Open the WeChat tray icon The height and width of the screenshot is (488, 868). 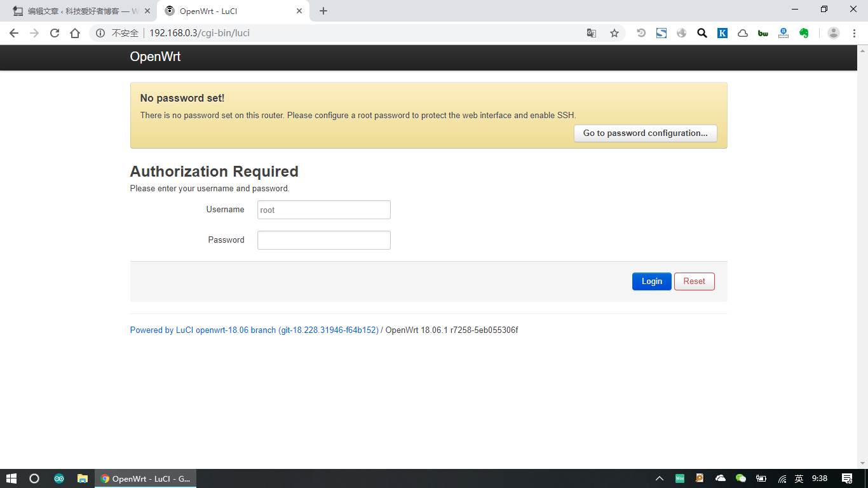(740, 478)
